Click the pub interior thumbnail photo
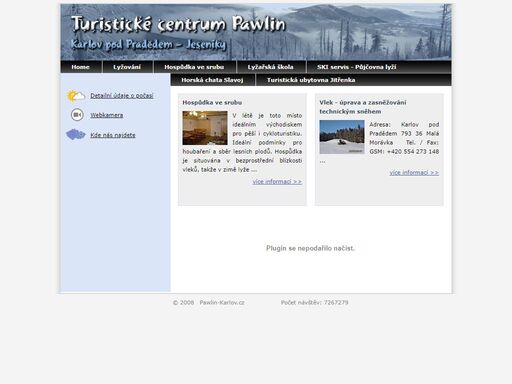 (205, 128)
